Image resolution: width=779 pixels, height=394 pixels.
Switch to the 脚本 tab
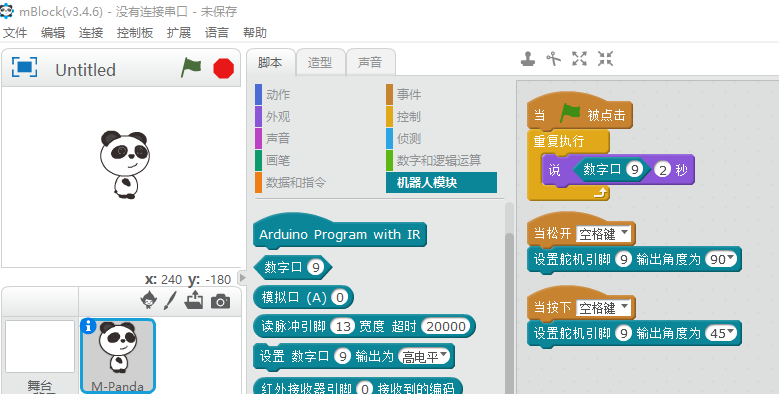click(x=270, y=63)
